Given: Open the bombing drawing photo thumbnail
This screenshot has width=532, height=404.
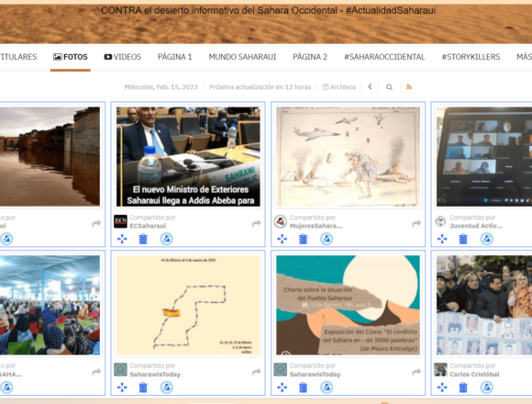Looking at the screenshot, I should 349,156.
